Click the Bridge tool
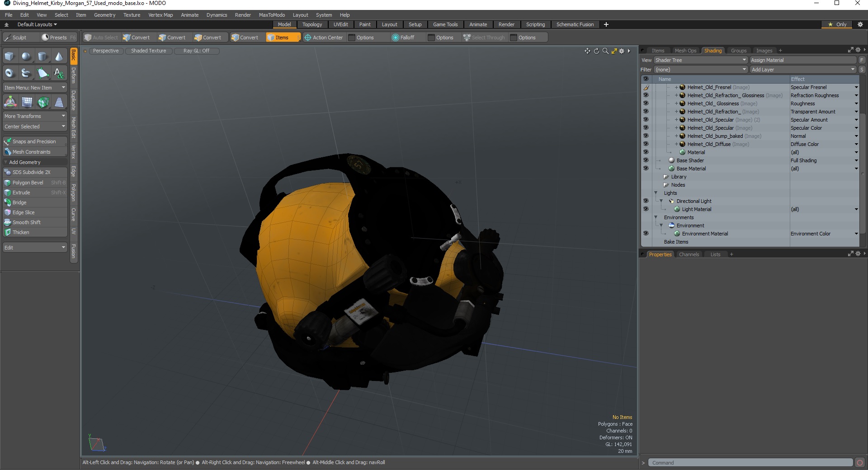This screenshot has height=470, width=868. pos(35,202)
